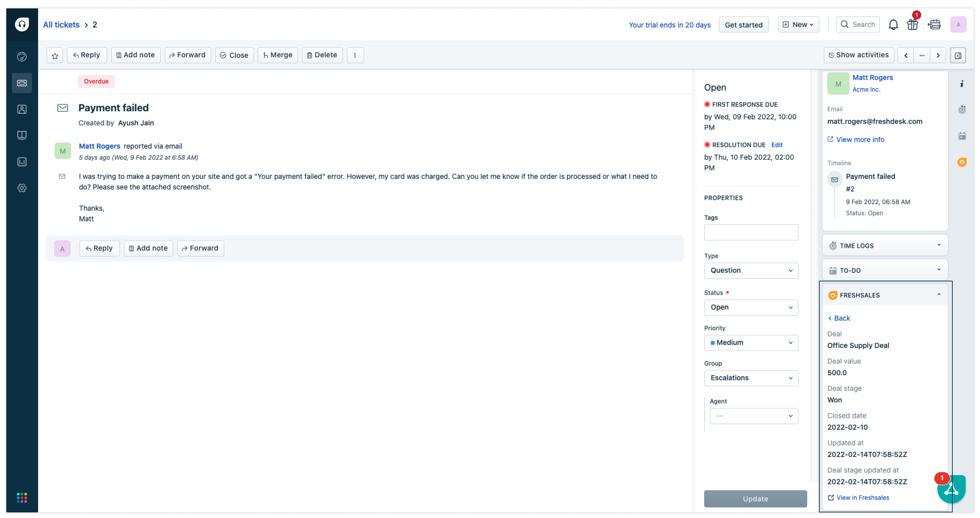Open Solutions book icon in sidebar
Screen dimensions: 980x518
point(22,135)
